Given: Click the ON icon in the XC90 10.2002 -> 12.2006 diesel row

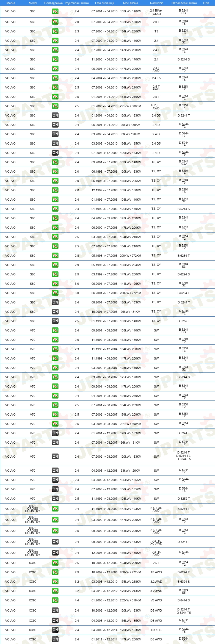Looking at the screenshot, I should coord(55,610).
